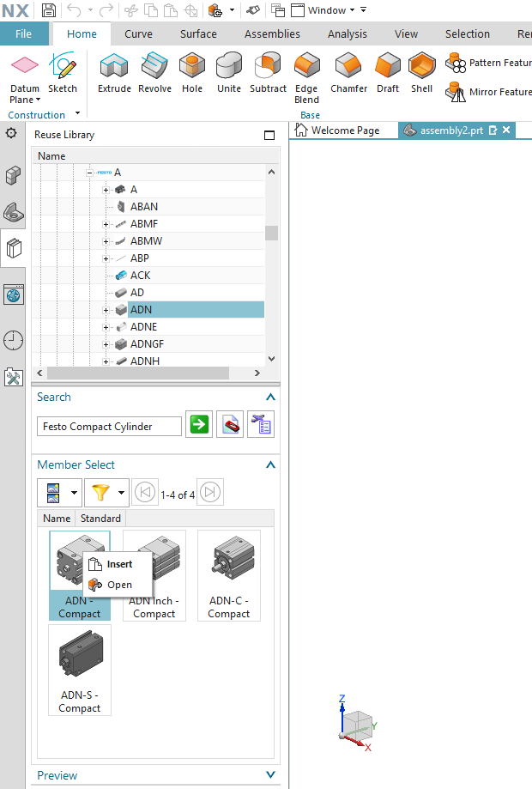Viewport: 532px width, 789px height.
Task: Click the Copy icon in quick toolbar
Action: tap(151, 10)
